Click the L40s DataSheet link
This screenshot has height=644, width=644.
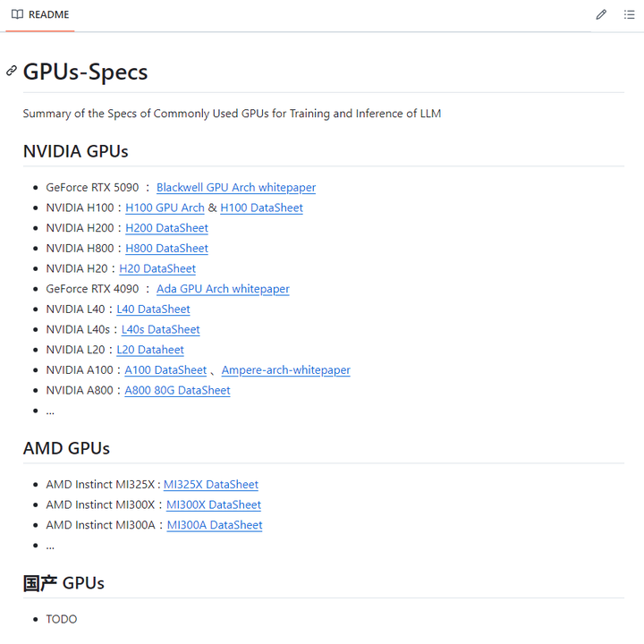pos(160,329)
